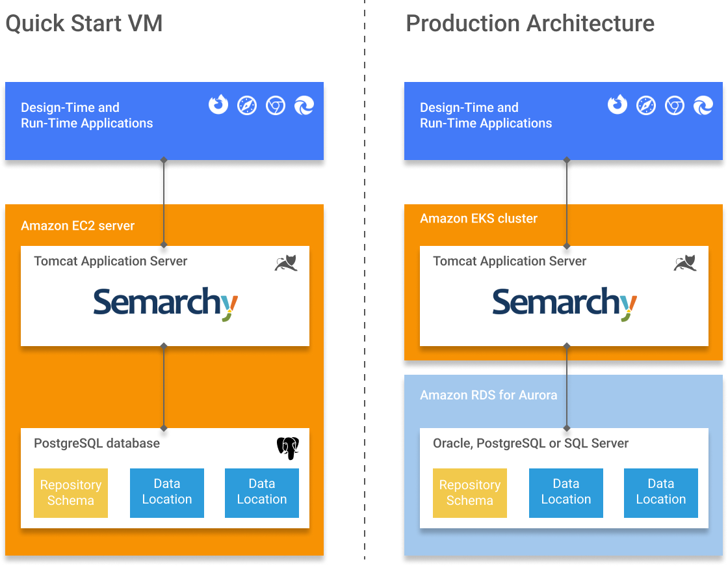This screenshot has width=728, height=566.
Task: Click Firefox icon in Production Architecture panel
Action: pyautogui.click(x=617, y=105)
